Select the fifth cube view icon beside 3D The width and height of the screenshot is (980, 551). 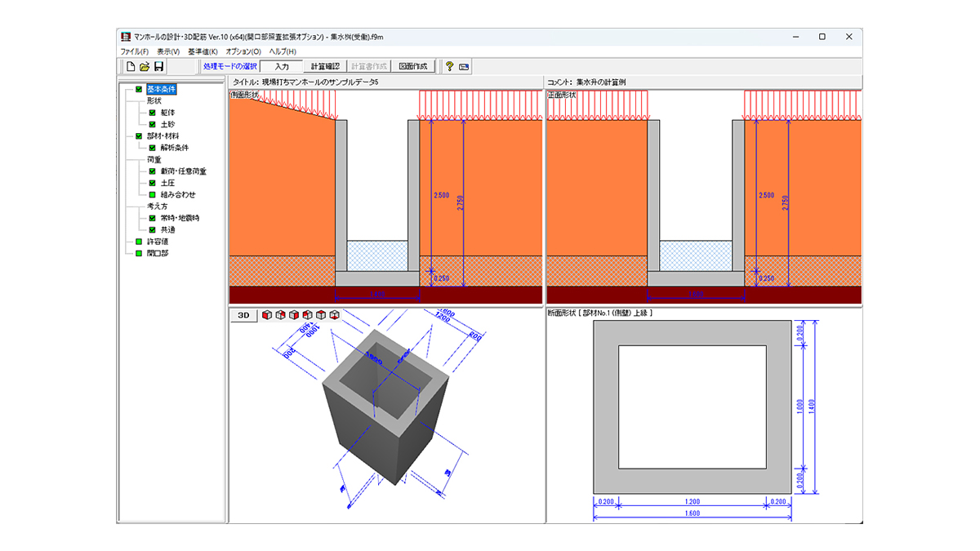tap(321, 315)
